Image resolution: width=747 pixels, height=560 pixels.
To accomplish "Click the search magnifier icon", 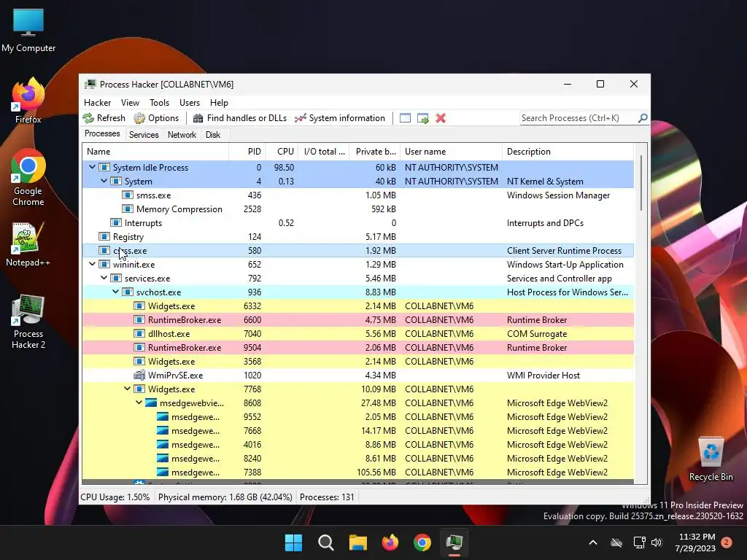I will pyautogui.click(x=643, y=117).
